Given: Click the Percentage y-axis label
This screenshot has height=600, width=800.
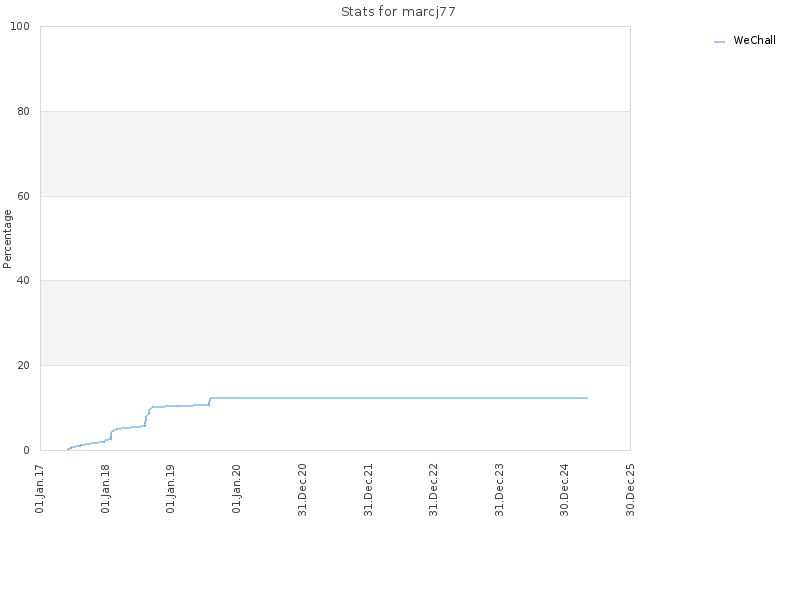Looking at the screenshot, I should tap(7, 239).
